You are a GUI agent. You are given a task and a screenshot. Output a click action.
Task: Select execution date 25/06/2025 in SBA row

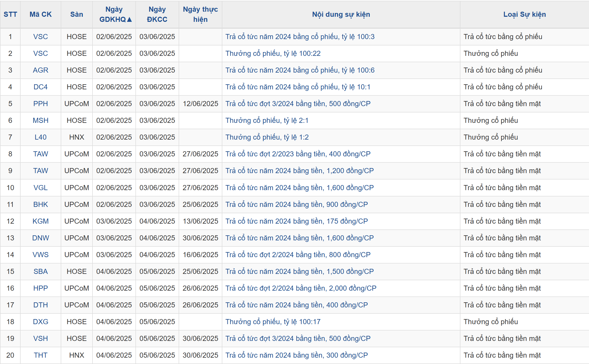click(x=200, y=271)
